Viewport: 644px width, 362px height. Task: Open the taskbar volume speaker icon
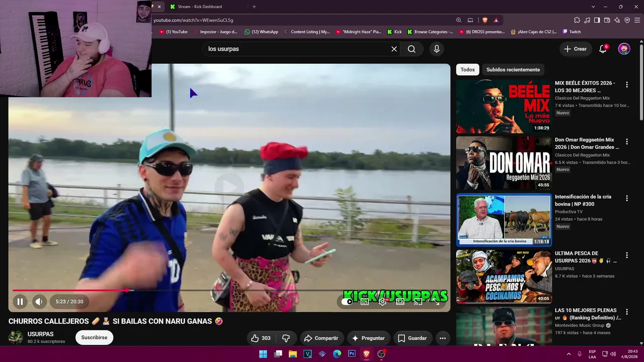pos(613,354)
